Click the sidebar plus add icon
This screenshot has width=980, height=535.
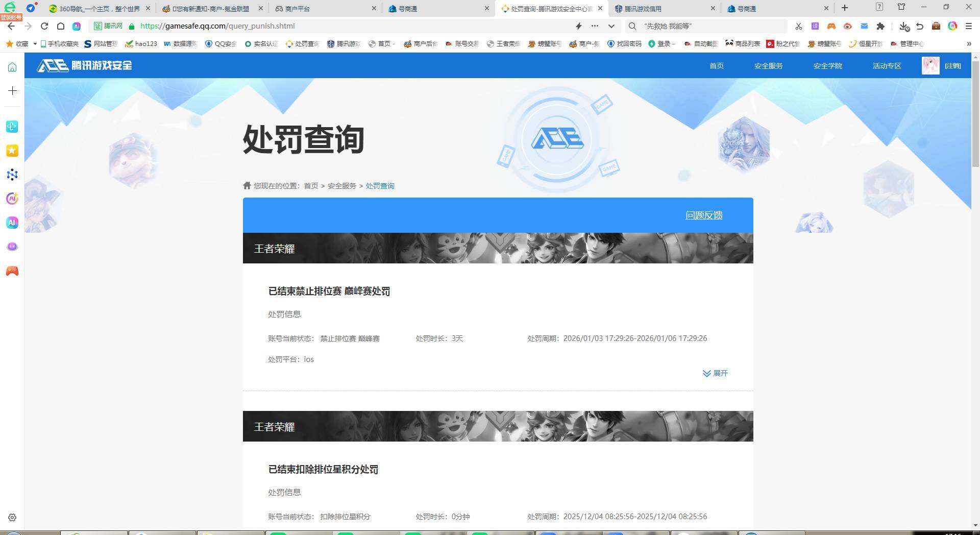(12, 91)
